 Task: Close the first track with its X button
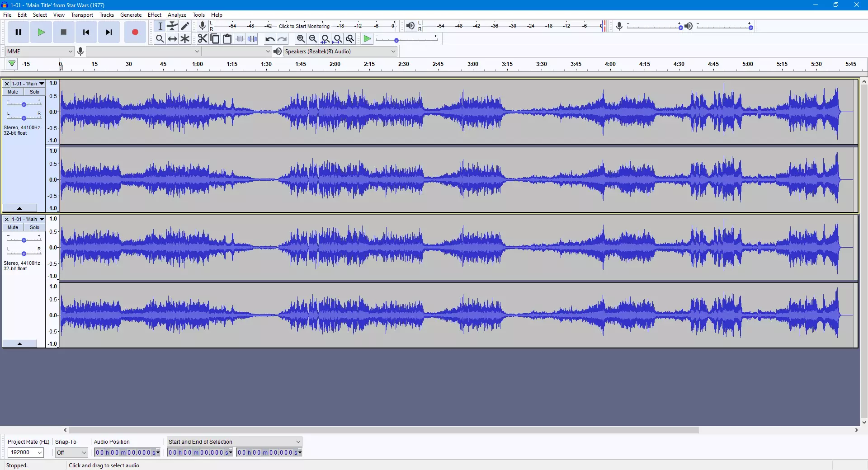point(7,84)
